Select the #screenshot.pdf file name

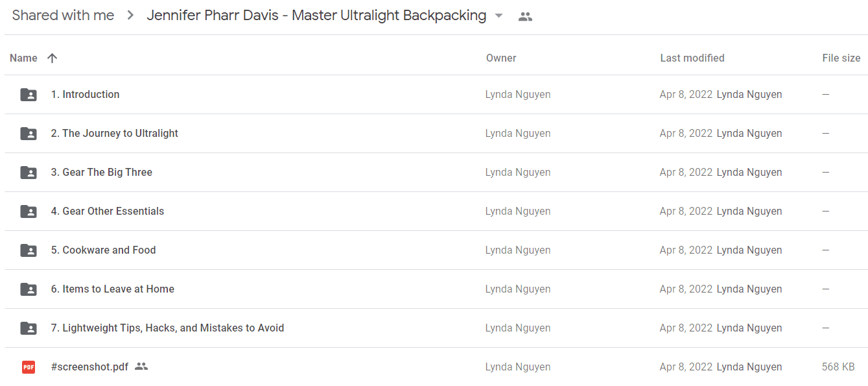(x=89, y=367)
